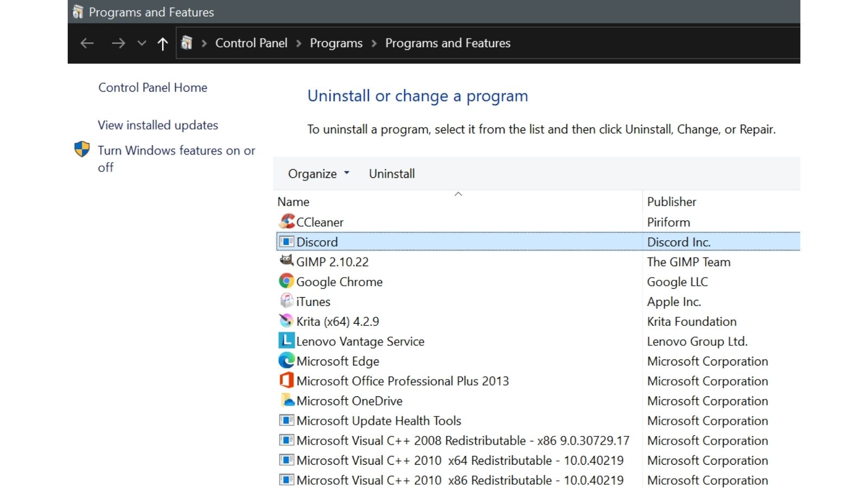Click Programs and Features breadcrumb
Screen dimensions: 868x488
pos(448,43)
